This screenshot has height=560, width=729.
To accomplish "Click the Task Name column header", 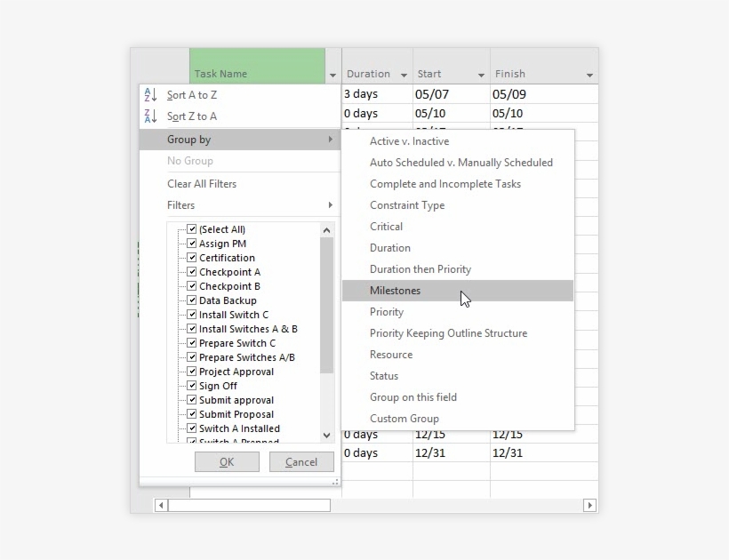I will pyautogui.click(x=257, y=66).
